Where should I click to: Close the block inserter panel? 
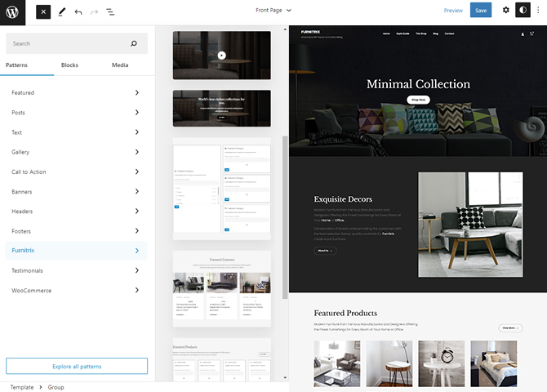pyautogui.click(x=43, y=11)
